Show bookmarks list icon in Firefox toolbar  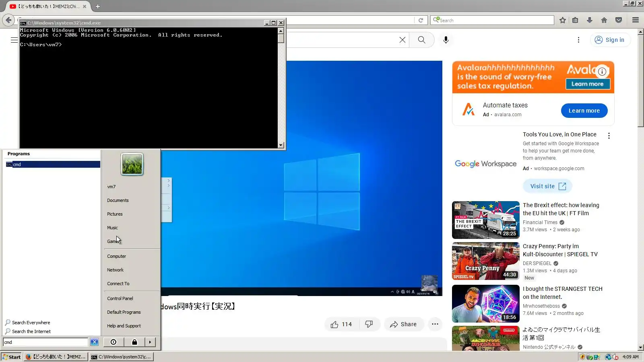575,20
